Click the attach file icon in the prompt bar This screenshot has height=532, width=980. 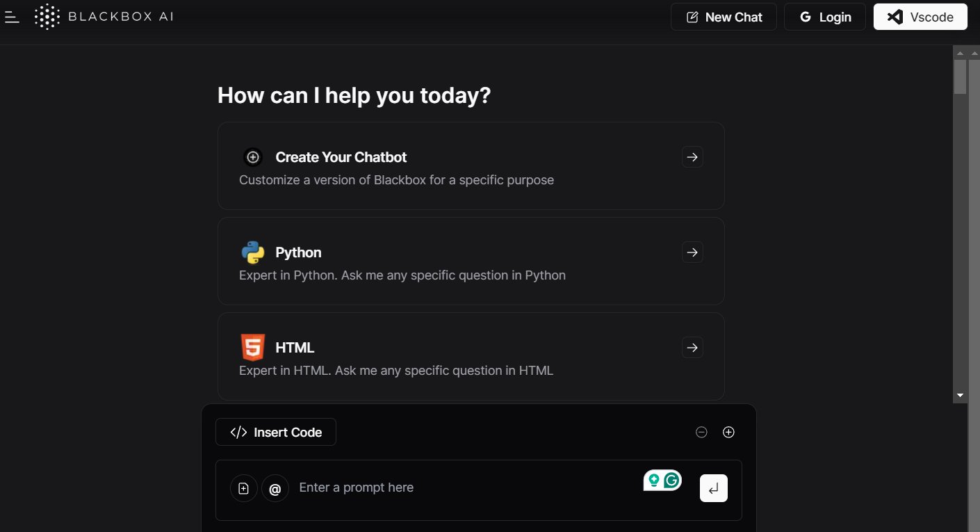coord(243,487)
